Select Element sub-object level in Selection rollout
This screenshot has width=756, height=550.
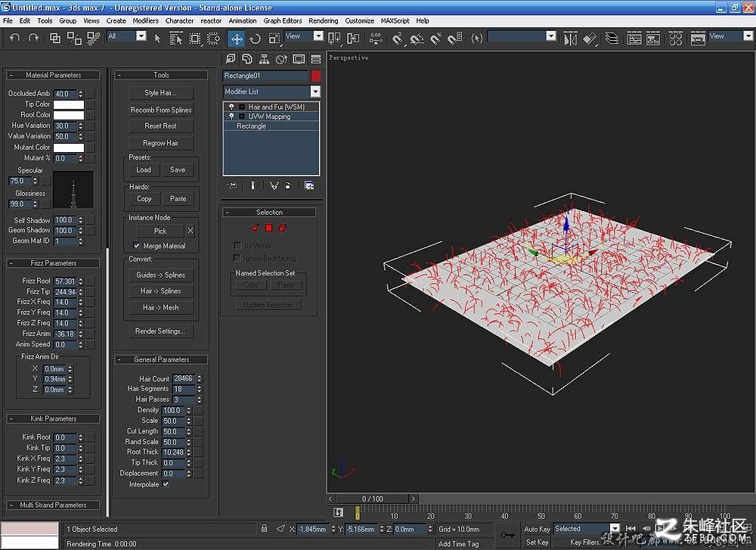[x=283, y=228]
